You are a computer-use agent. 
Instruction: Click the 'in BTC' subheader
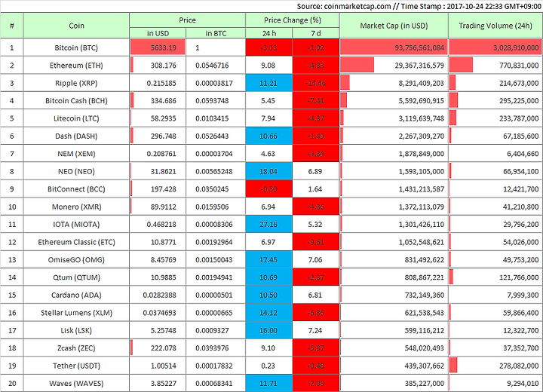click(216, 33)
